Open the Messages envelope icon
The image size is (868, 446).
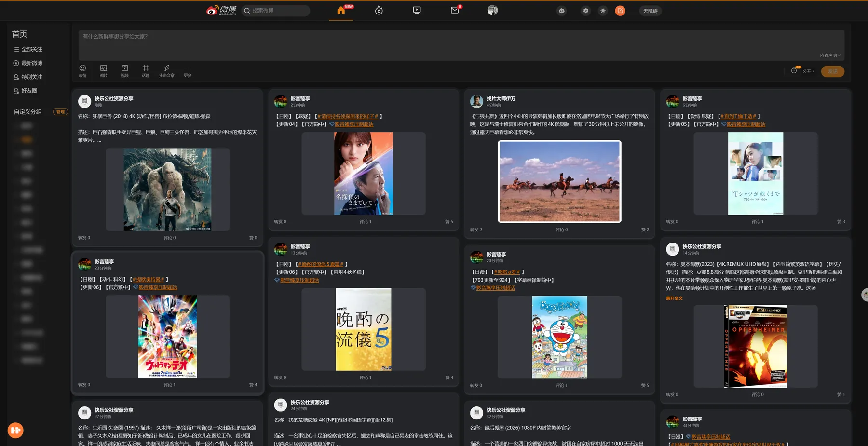455,10
